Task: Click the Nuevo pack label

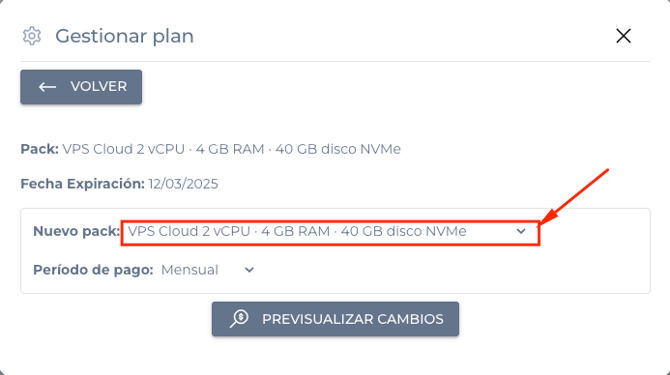Action: click(76, 231)
